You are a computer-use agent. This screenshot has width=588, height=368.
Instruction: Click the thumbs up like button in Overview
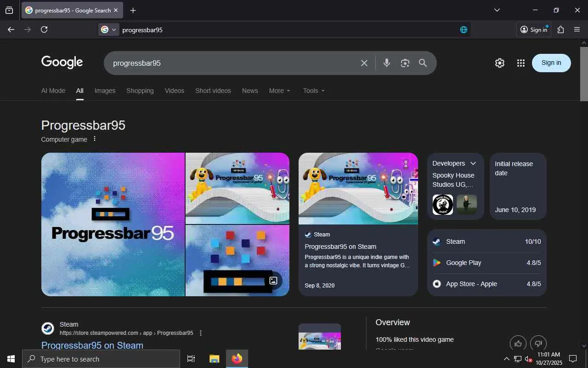(x=518, y=343)
